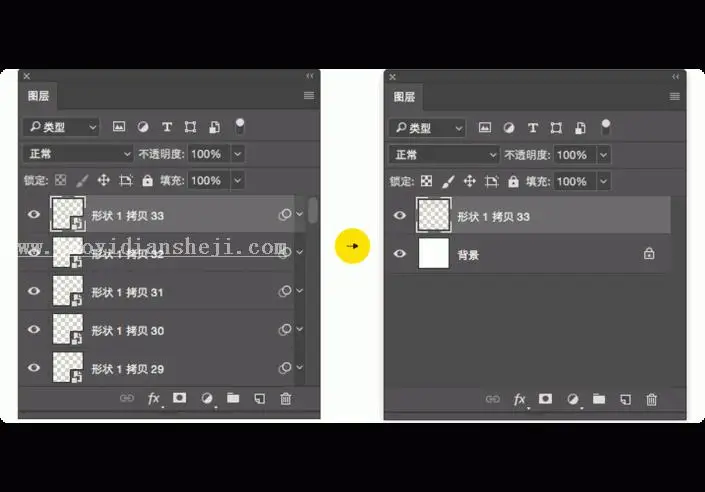Click link layers icon in right panel
The height and width of the screenshot is (492, 705).
pos(493,399)
